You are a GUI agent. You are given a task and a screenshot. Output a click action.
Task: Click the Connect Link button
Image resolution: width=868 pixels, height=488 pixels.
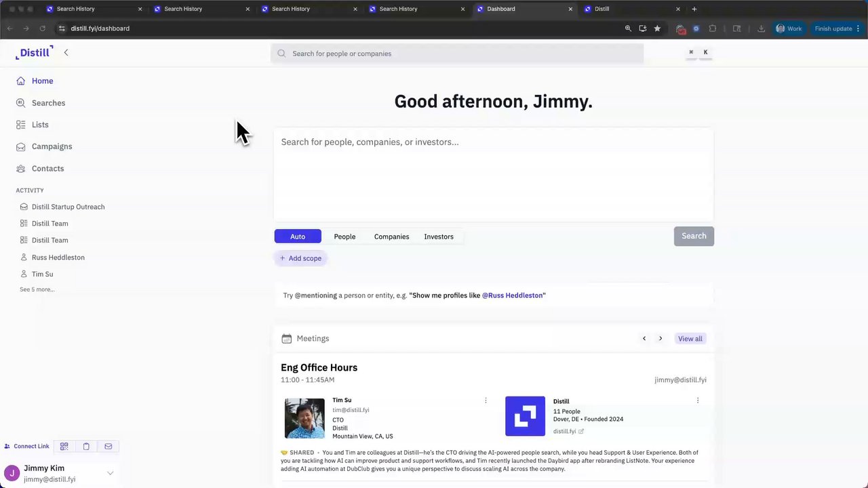tap(27, 446)
